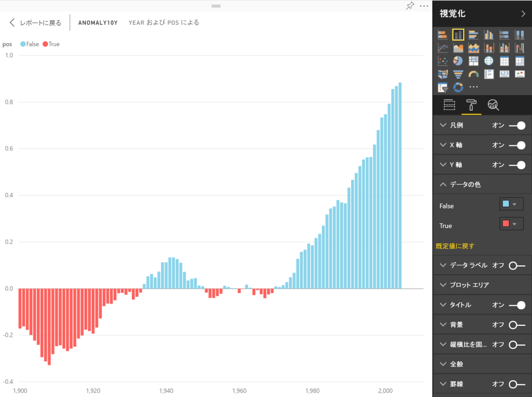Select the stacked bar chart visual

[x=443, y=35]
